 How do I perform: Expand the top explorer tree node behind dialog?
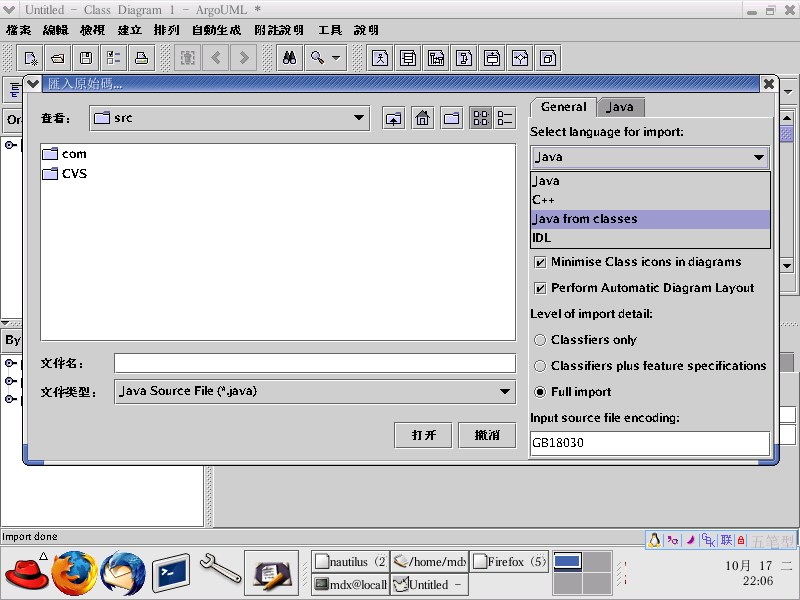coord(10,145)
